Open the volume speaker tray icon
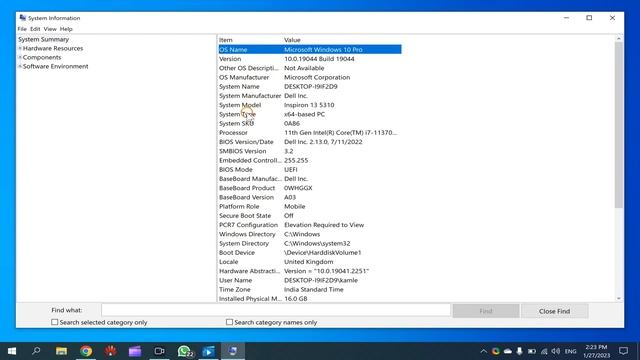This screenshot has width=640, height=360. click(x=556, y=351)
